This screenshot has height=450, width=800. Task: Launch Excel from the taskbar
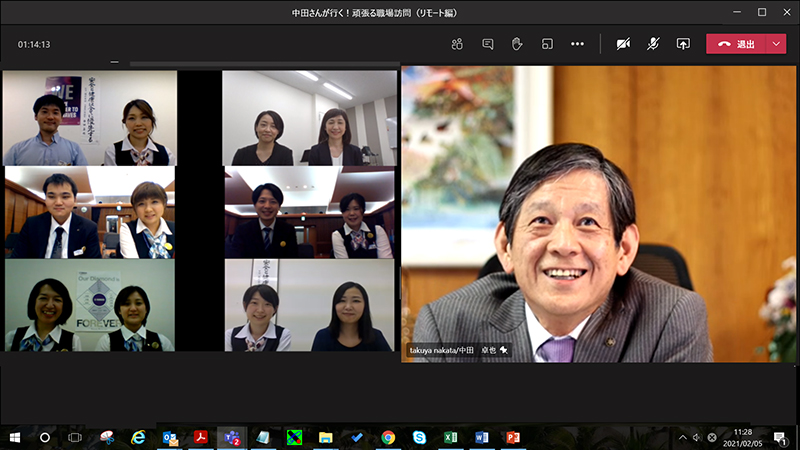click(450, 437)
